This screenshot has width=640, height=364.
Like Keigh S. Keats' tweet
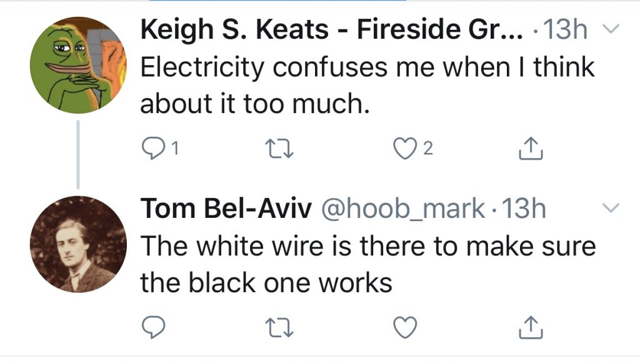click(x=405, y=149)
